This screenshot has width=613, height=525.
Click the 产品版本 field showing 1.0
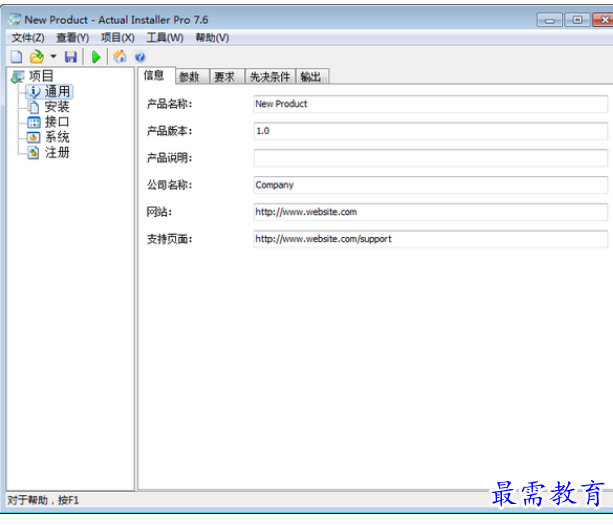(431, 131)
